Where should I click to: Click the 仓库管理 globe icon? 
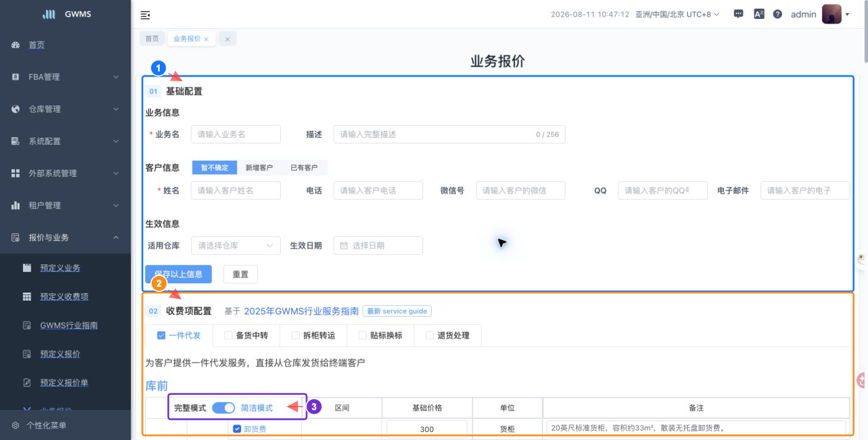tap(16, 109)
